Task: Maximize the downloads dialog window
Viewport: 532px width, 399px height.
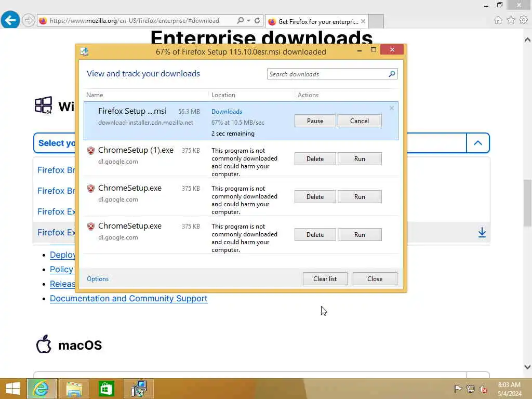Action: 374,50
